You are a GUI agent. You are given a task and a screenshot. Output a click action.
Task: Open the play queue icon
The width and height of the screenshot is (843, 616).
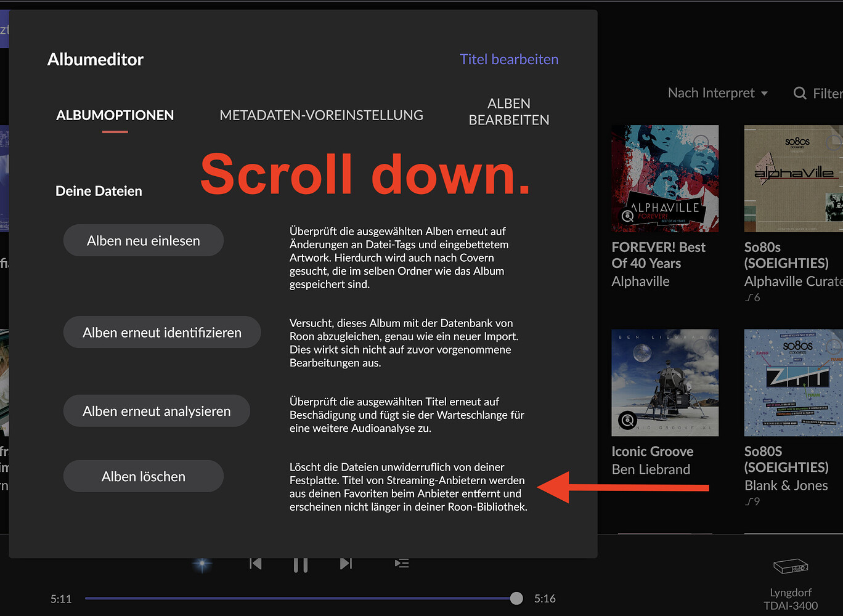tap(402, 564)
